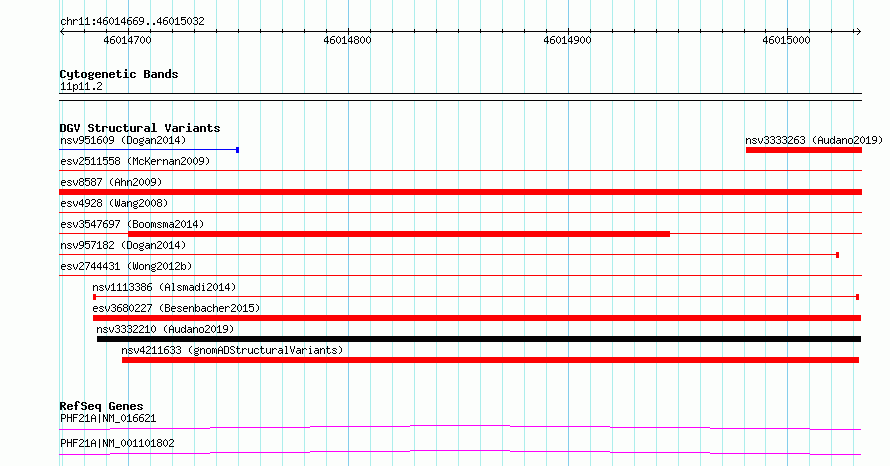The height and width of the screenshot is (466, 890).
Task: Select the DGV Structural Variants track title
Action: (140, 128)
